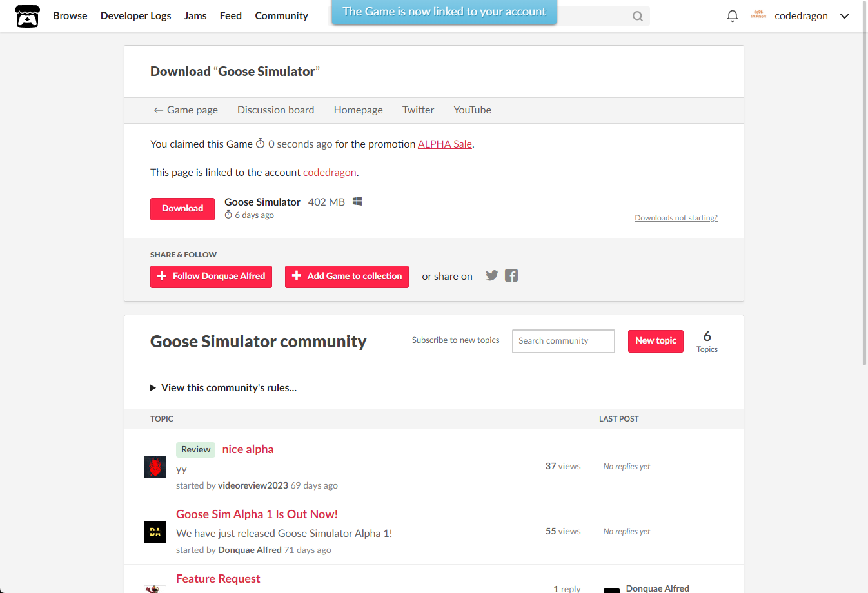This screenshot has width=868, height=593.
Task: Open the developer's YouTube link
Action: [473, 110]
